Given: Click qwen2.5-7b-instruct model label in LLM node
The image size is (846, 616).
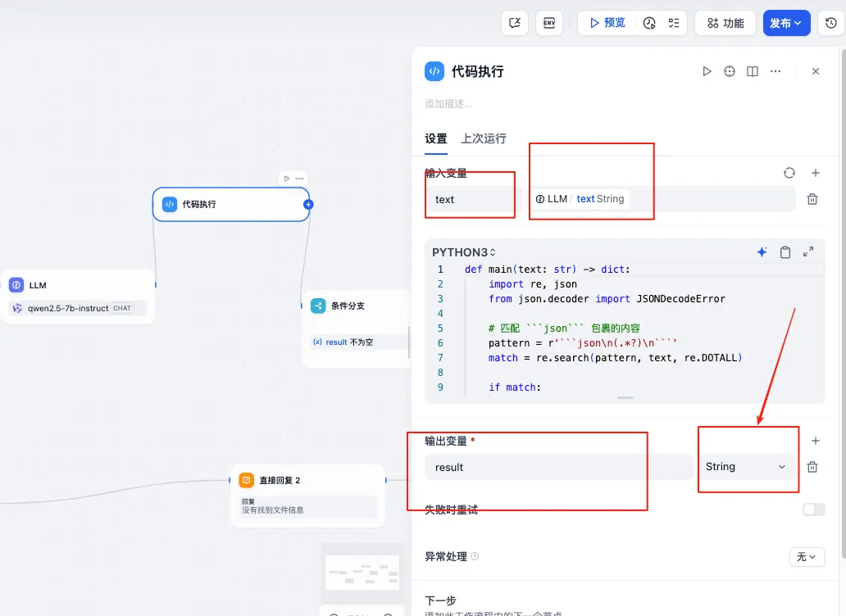Looking at the screenshot, I should click(68, 308).
